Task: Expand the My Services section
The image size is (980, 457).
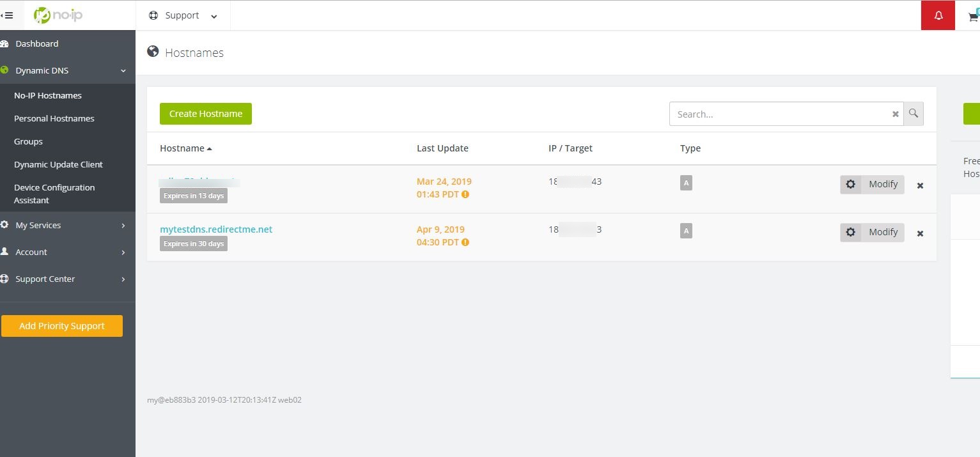Action: (38, 225)
